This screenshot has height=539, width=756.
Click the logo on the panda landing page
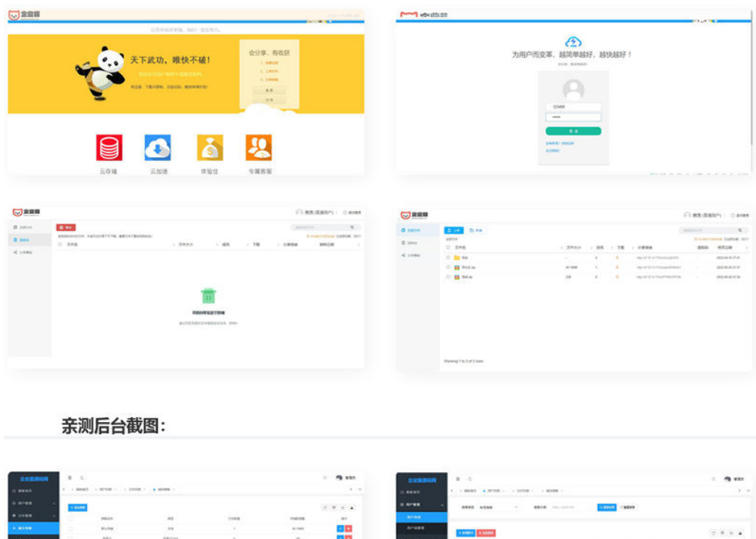(24, 15)
